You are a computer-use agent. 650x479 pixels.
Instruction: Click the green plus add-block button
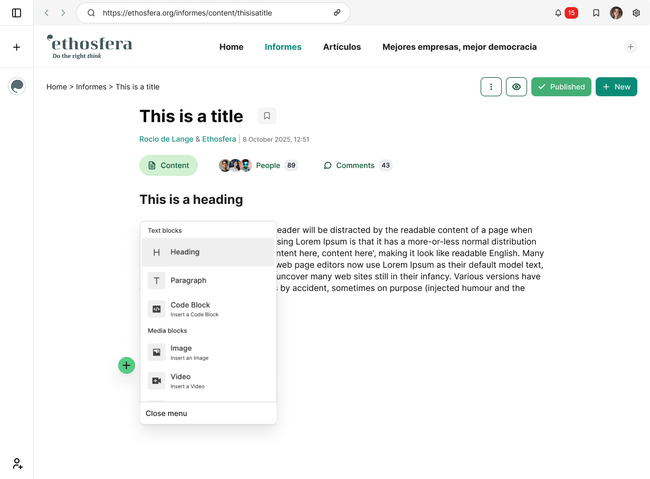click(126, 365)
